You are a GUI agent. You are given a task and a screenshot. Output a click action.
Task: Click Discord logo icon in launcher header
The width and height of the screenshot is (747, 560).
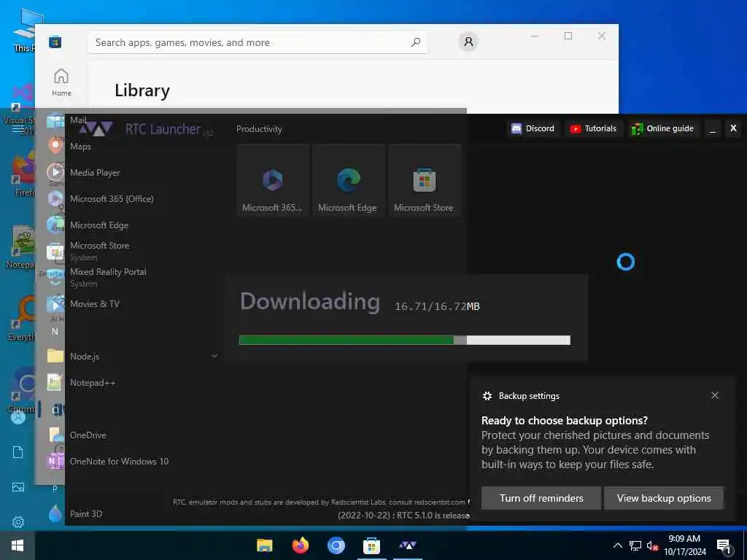pyautogui.click(x=516, y=128)
